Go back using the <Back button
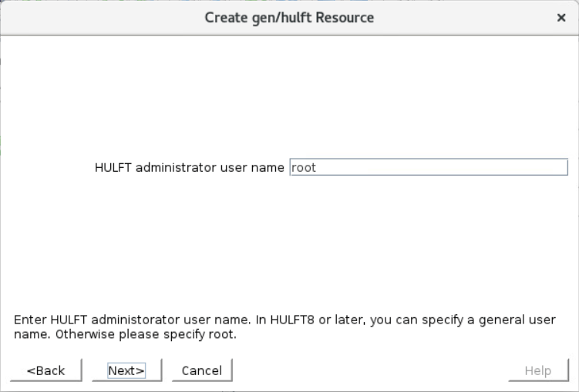579x392 pixels. (x=45, y=370)
